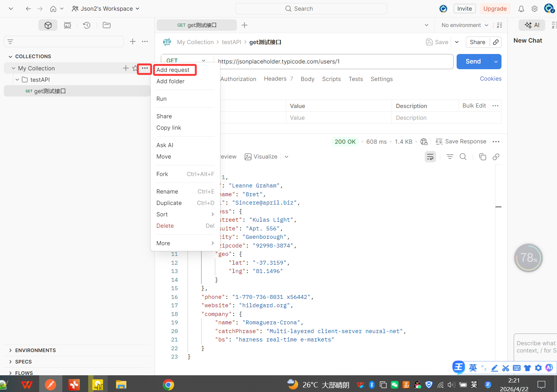Search in response body icon
The width and height of the screenshot is (557, 392).
coord(463,157)
